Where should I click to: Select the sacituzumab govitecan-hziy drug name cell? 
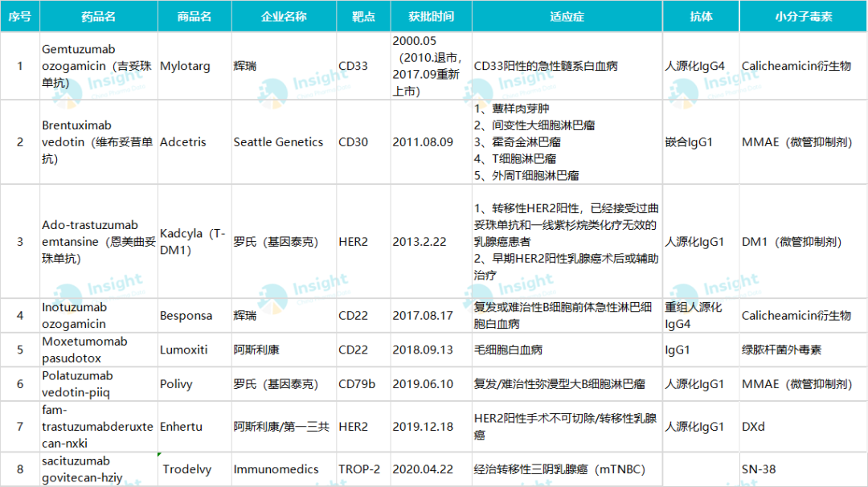[99, 469]
